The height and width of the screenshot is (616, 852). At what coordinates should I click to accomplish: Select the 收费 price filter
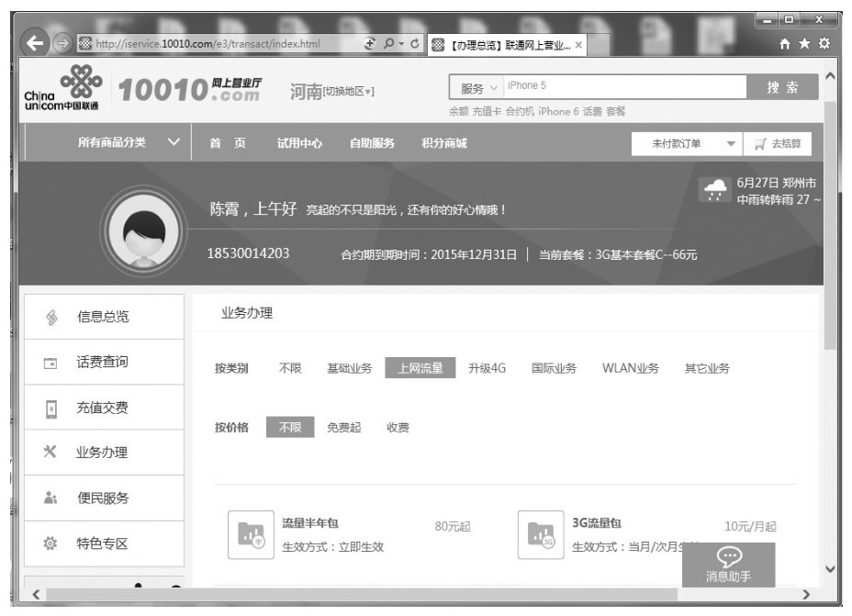pos(398,427)
